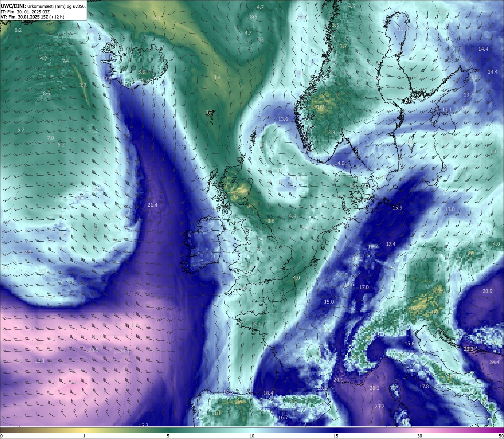Click the 18.4 value north of Spain

pyautogui.click(x=268, y=393)
